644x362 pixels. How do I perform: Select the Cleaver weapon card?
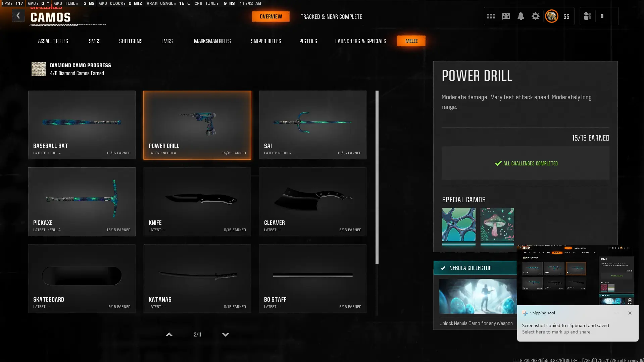[313, 202]
